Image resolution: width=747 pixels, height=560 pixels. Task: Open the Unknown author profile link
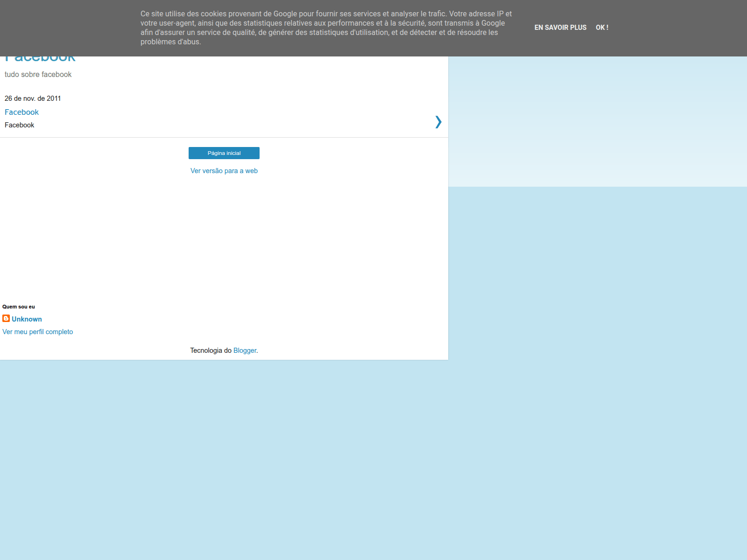[27, 319]
